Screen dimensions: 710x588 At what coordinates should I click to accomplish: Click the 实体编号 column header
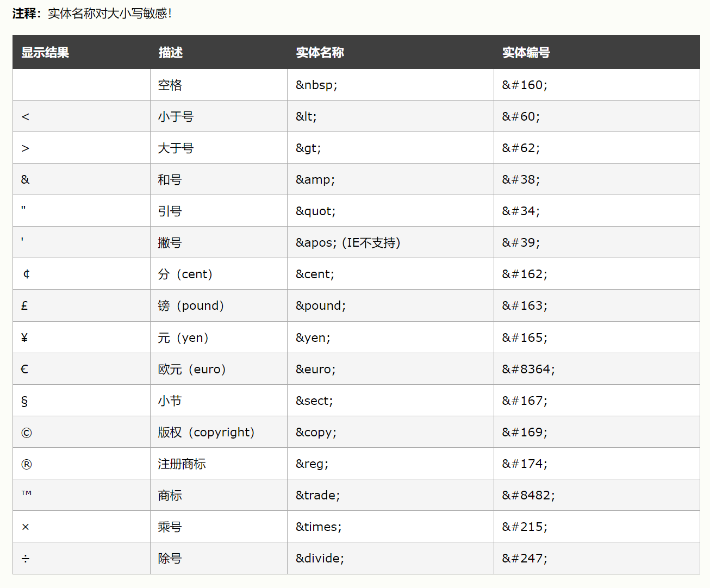[x=526, y=53]
